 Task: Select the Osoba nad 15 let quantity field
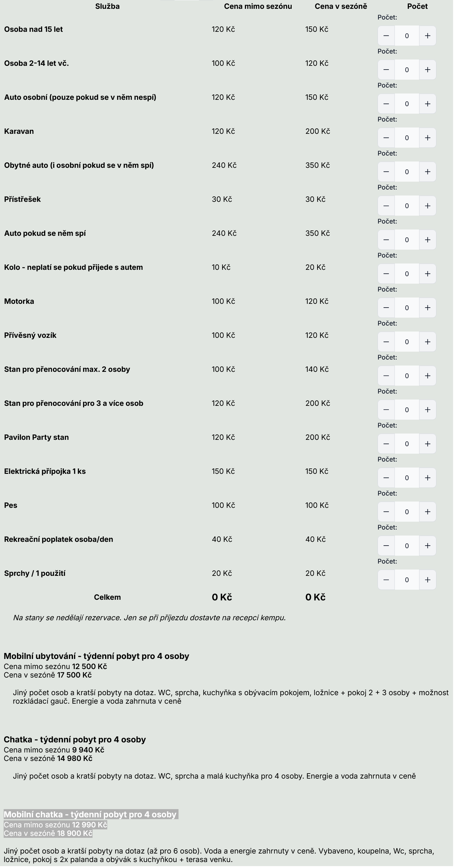pyautogui.click(x=407, y=36)
